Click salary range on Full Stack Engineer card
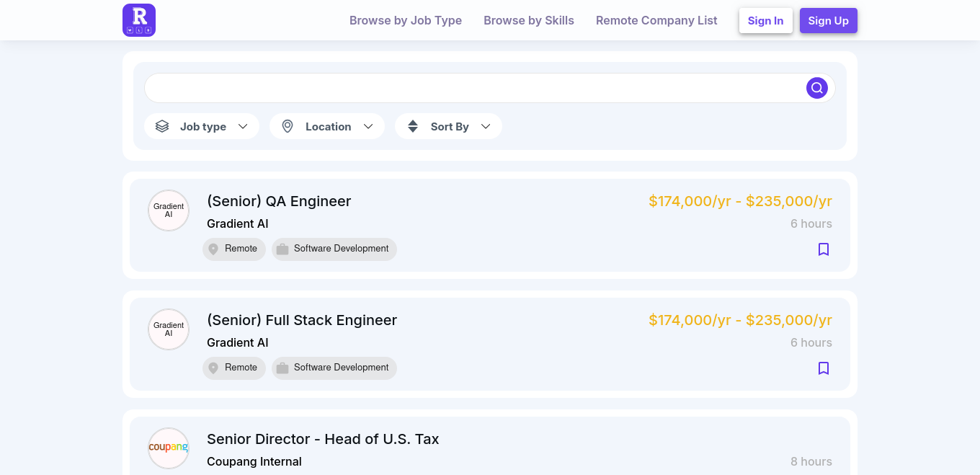Screen dimensions: 980x475 pos(740,320)
